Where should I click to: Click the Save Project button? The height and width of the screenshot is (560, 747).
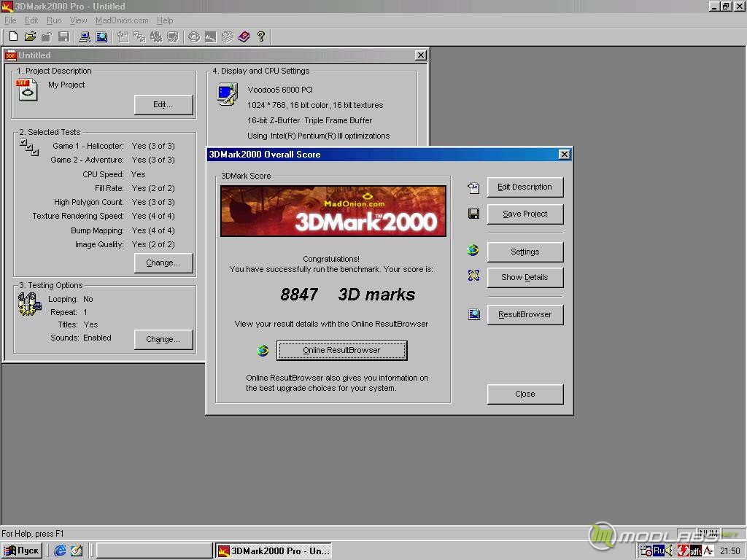pos(525,214)
